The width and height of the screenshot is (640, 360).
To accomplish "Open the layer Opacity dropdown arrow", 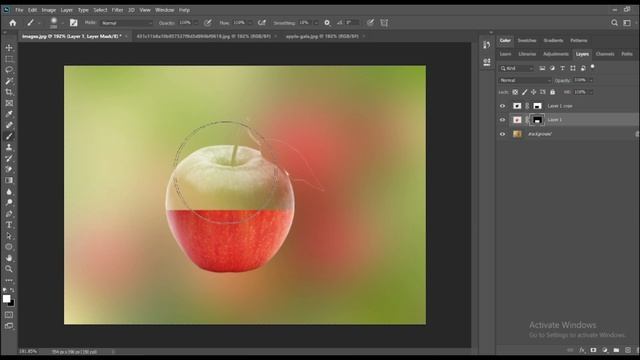I will (591, 80).
